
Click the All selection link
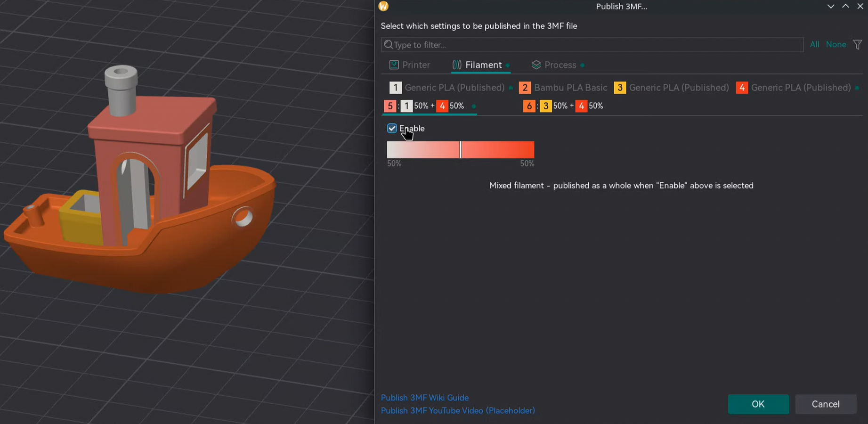814,44
